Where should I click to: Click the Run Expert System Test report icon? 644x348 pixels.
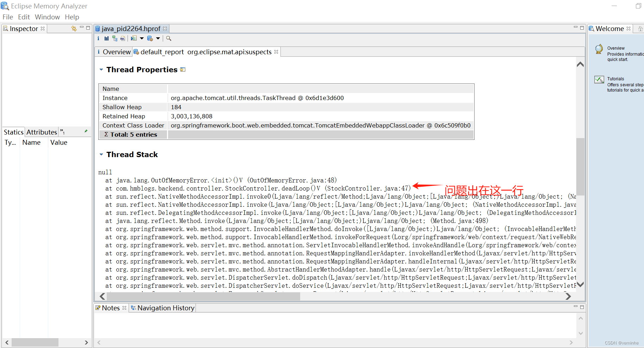click(150, 38)
